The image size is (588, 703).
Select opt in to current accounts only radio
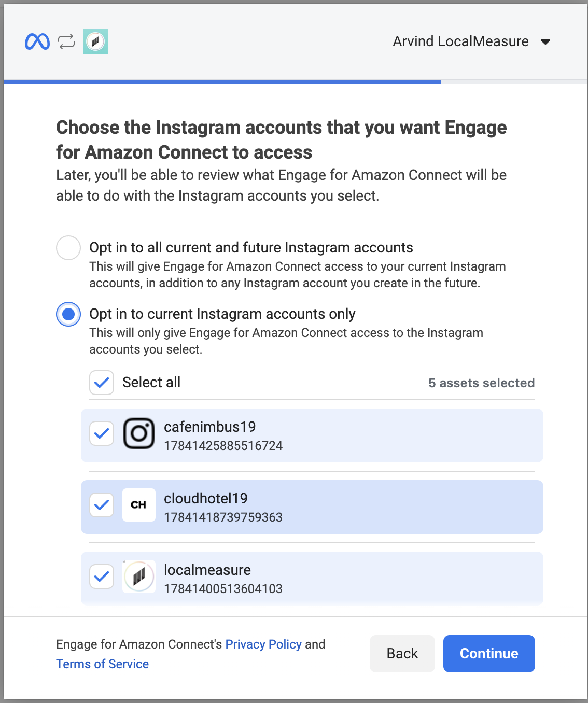(68, 314)
